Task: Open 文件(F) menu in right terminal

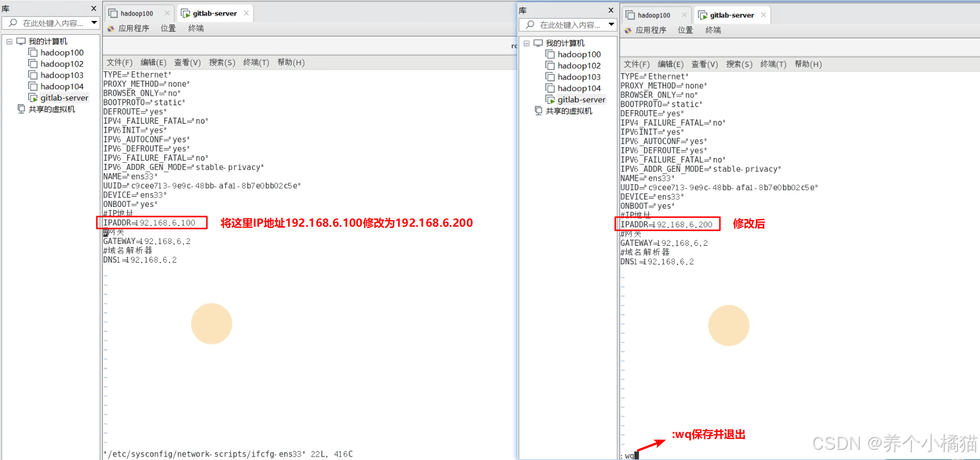Action: click(636, 64)
